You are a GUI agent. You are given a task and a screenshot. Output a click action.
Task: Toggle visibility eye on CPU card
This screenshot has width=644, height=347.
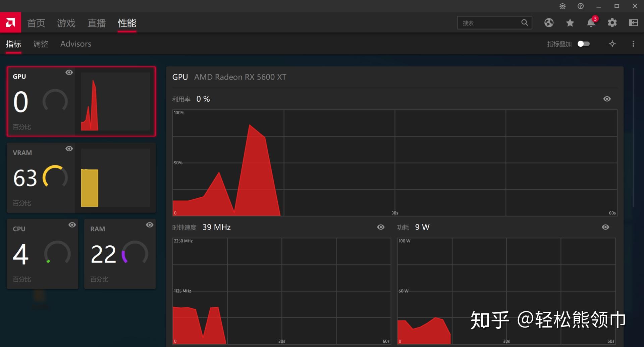point(72,225)
